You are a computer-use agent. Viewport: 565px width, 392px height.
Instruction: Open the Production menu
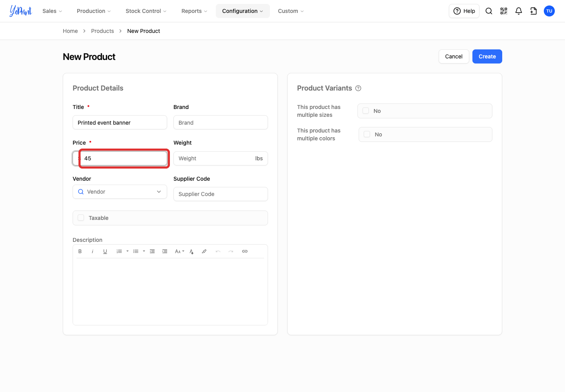click(x=94, y=11)
